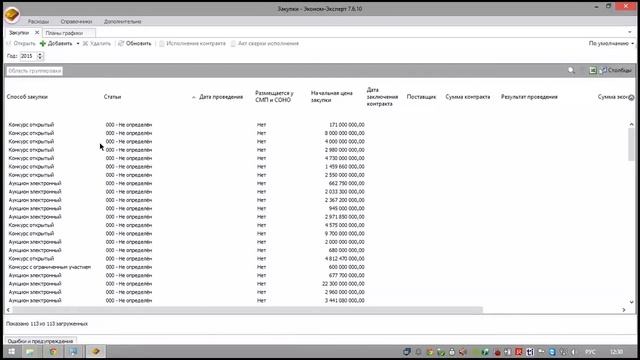Open Исполнение контракта
640x360 pixels.
pyautogui.click(x=192, y=43)
